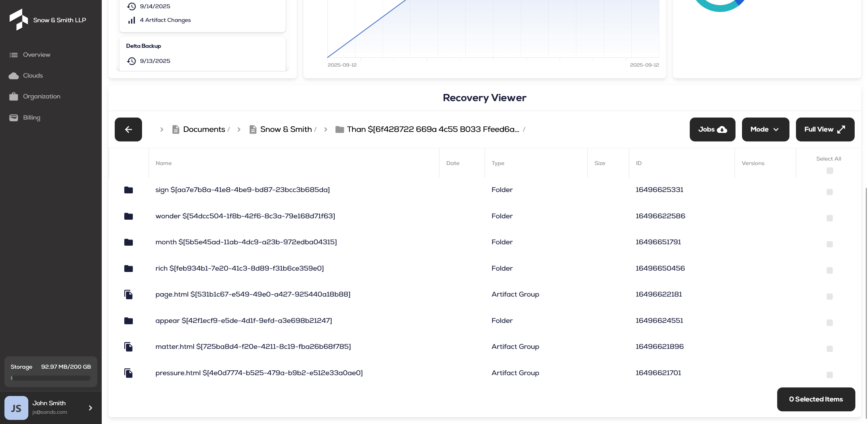Open Billing in sidebar

(x=31, y=118)
